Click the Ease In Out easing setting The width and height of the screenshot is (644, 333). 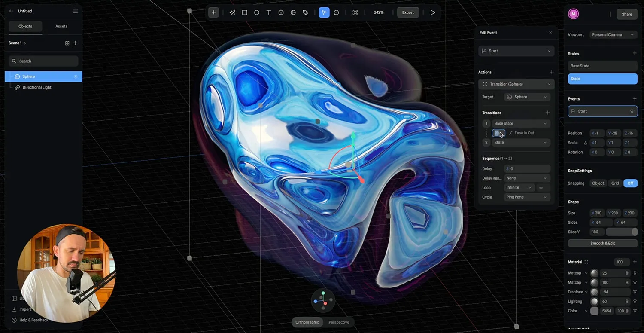522,133
